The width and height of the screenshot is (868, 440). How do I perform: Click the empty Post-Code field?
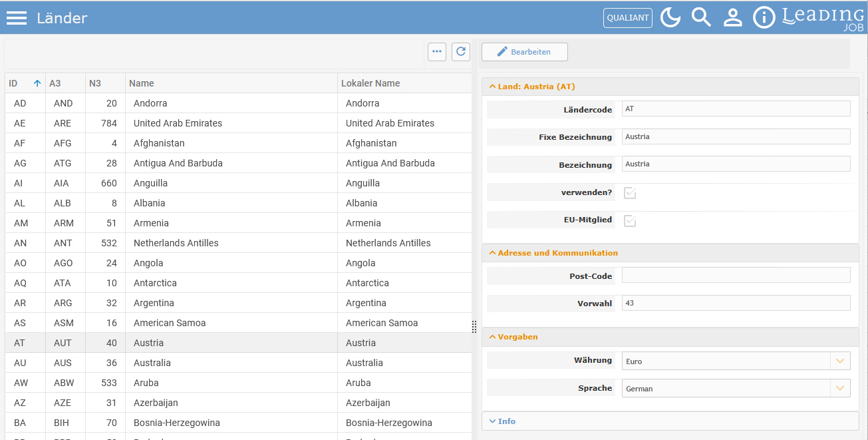tap(736, 276)
